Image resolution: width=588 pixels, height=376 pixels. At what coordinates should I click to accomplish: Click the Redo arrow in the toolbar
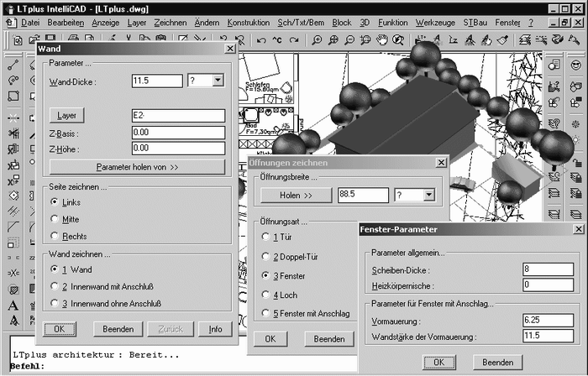(294, 40)
